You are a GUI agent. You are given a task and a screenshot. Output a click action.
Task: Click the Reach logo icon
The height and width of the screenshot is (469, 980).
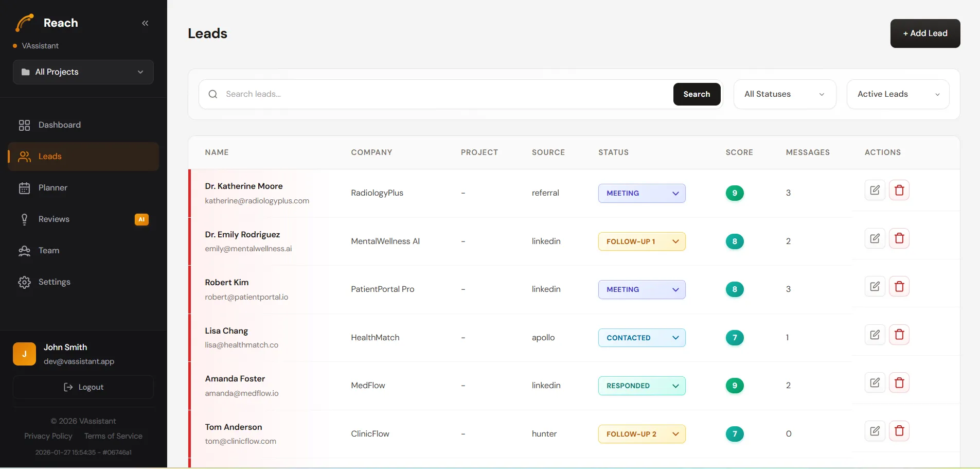25,23
